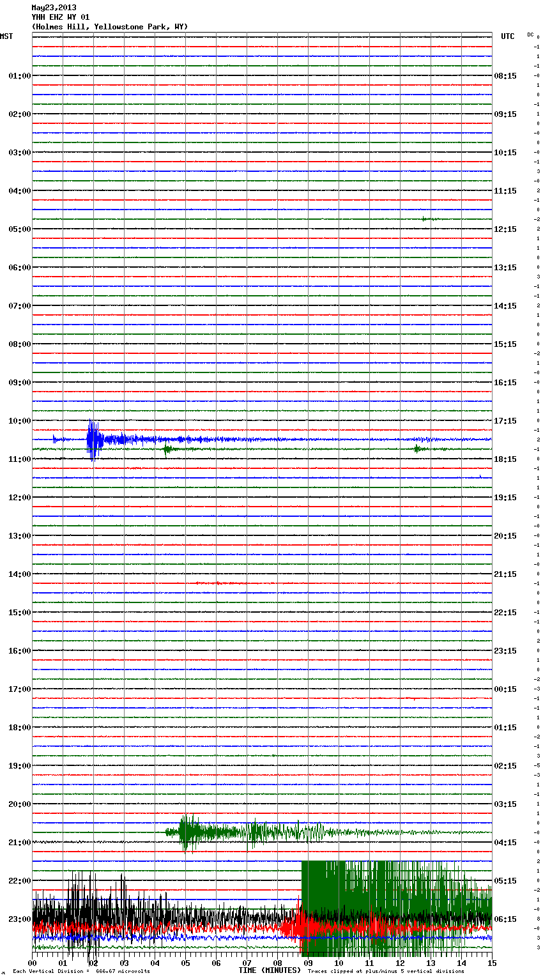This screenshot has height=980, width=543.
Task: Click the 08:15 UTC time label
Action: coord(505,76)
